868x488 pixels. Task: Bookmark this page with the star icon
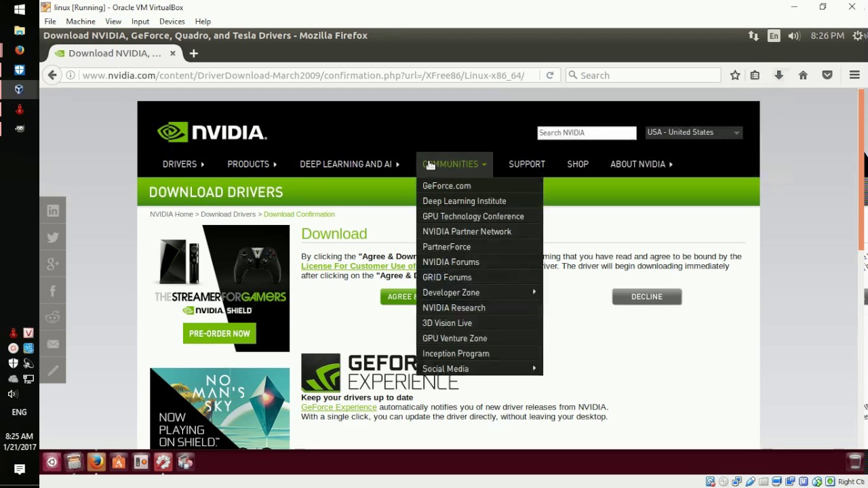click(x=735, y=75)
